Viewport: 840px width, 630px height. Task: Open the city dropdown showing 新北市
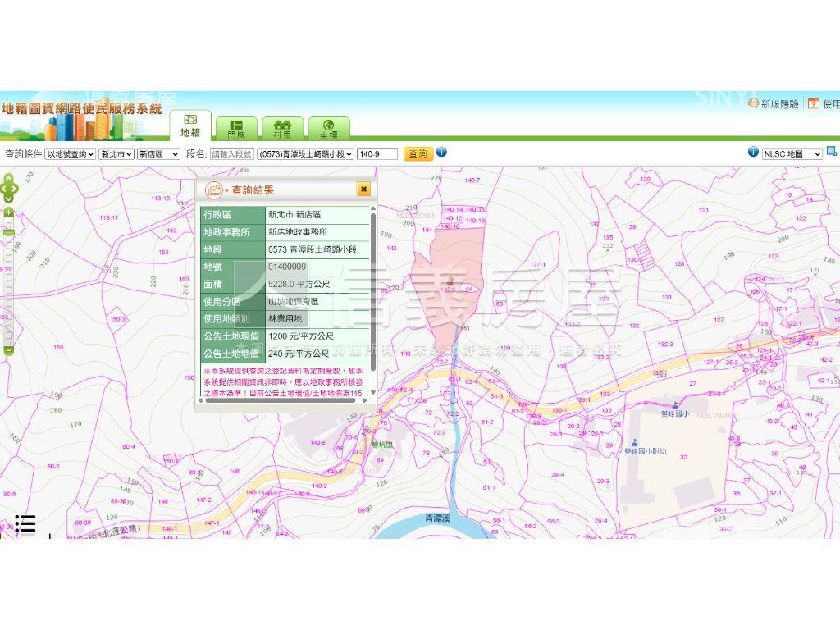(x=116, y=154)
